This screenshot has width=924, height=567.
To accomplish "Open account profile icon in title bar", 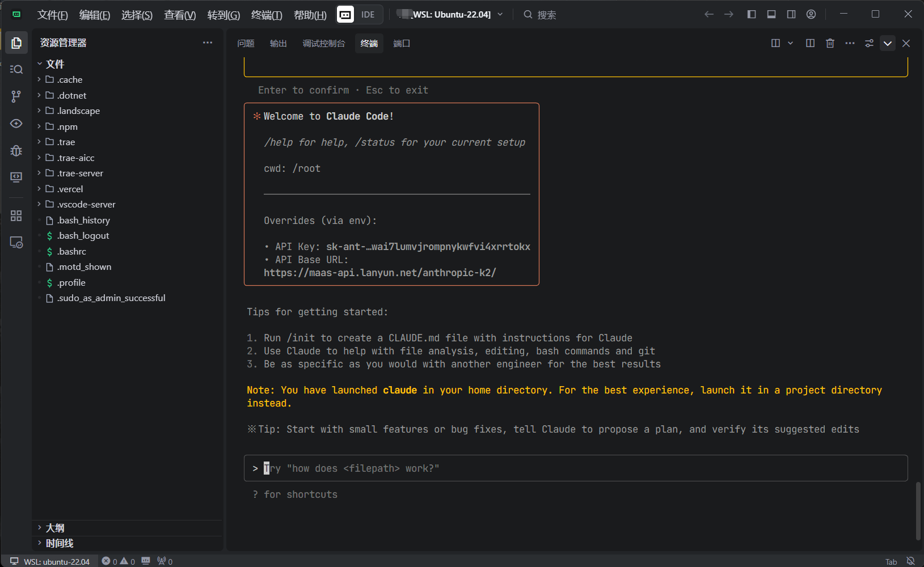I will pyautogui.click(x=811, y=14).
